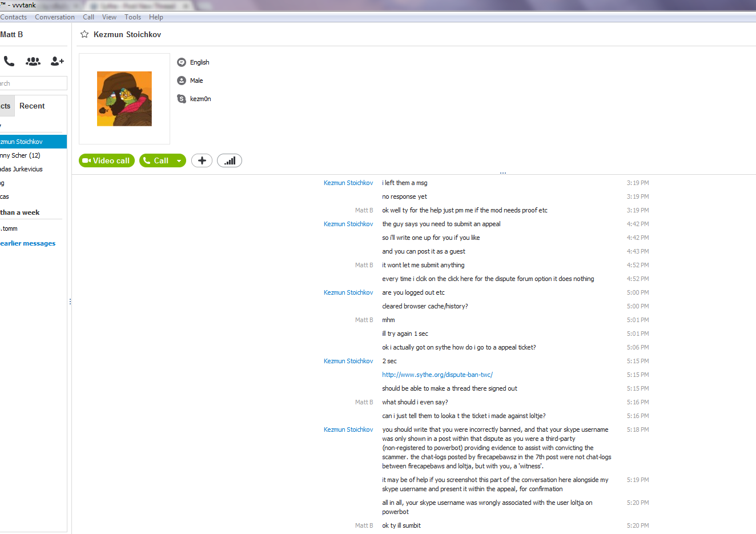Select the Kezmun Stoichkov conversation in the list
This screenshot has width=756, height=534.
tap(33, 142)
